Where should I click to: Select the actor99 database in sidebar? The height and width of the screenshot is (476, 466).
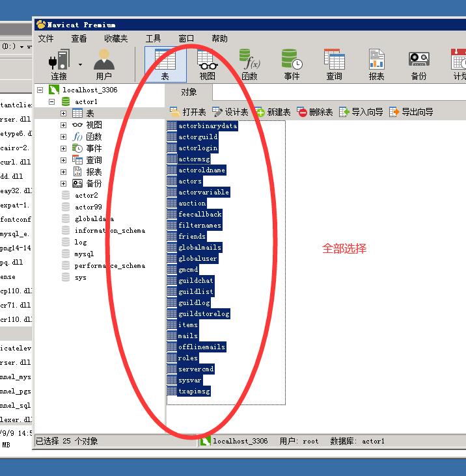click(88, 207)
